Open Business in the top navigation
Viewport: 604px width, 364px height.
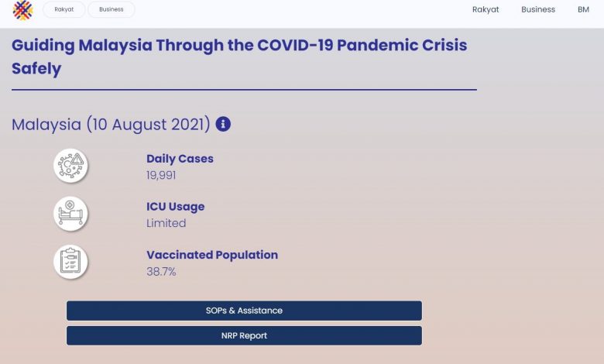(538, 9)
